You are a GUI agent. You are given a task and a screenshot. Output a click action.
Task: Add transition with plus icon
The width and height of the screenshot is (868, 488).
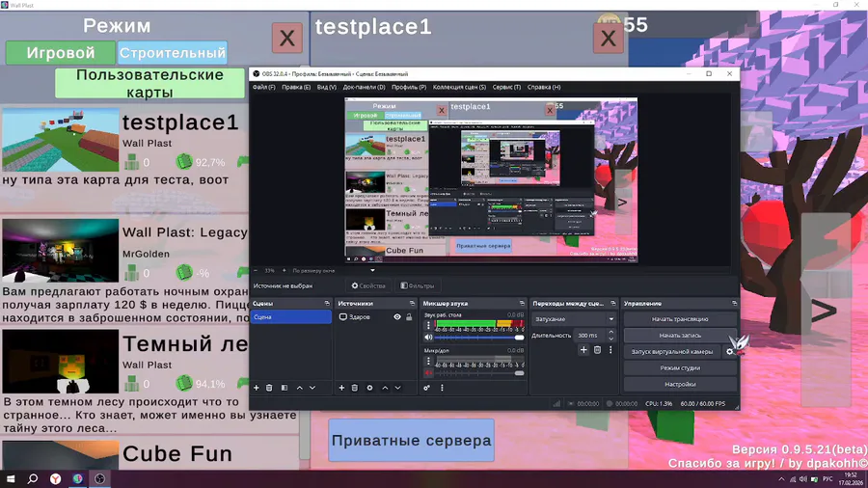pos(583,350)
